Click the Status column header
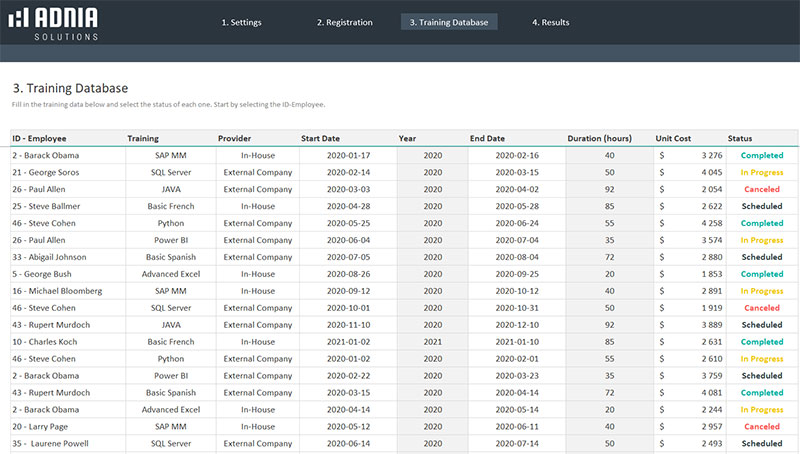The image size is (800, 454). 740,138
